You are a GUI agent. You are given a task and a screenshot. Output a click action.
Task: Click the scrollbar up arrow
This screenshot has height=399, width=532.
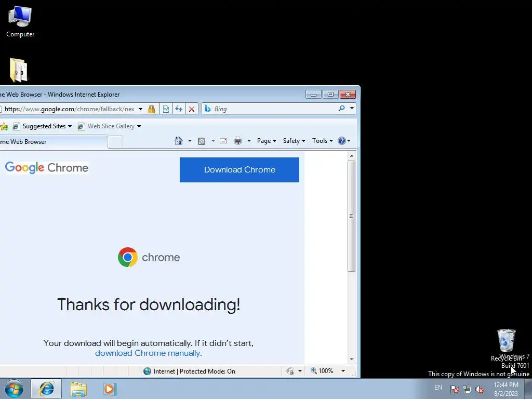point(352,156)
